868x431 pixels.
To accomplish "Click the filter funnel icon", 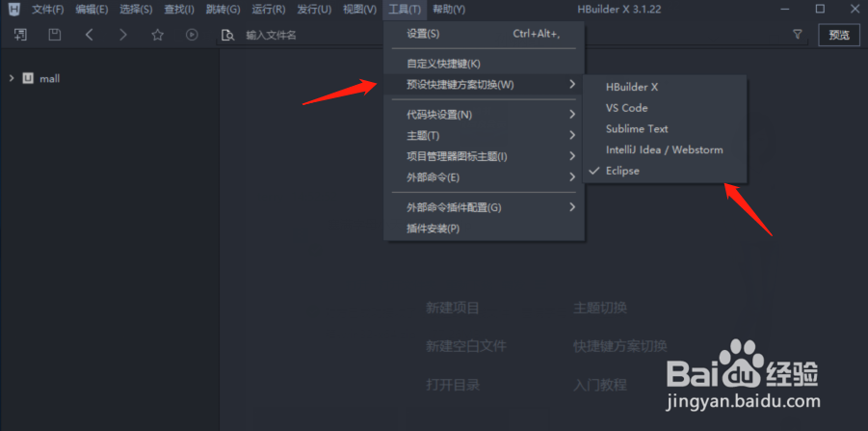I will tap(797, 35).
